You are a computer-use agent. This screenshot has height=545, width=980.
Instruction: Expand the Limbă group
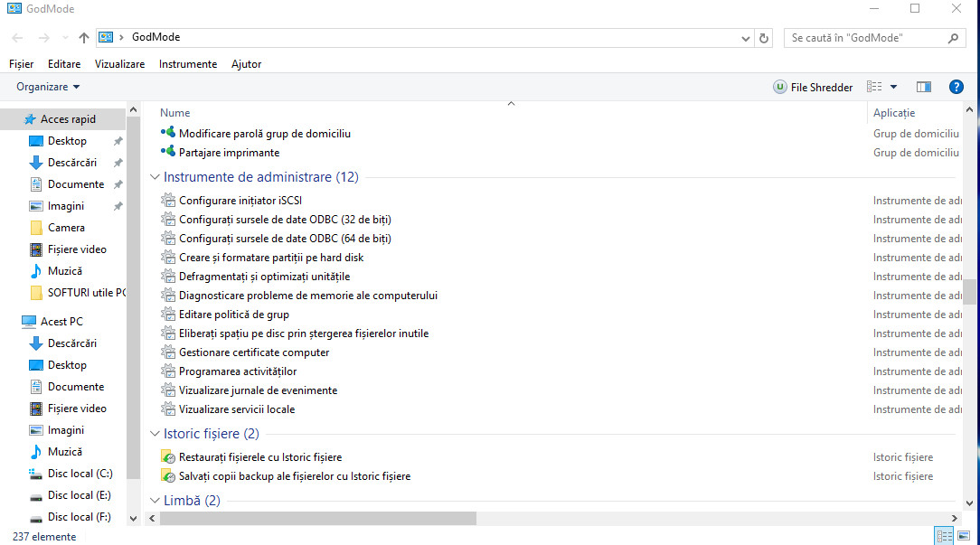pos(154,500)
